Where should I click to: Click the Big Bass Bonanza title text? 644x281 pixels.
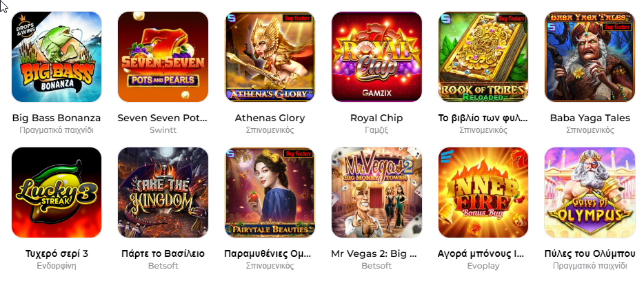click(57, 118)
